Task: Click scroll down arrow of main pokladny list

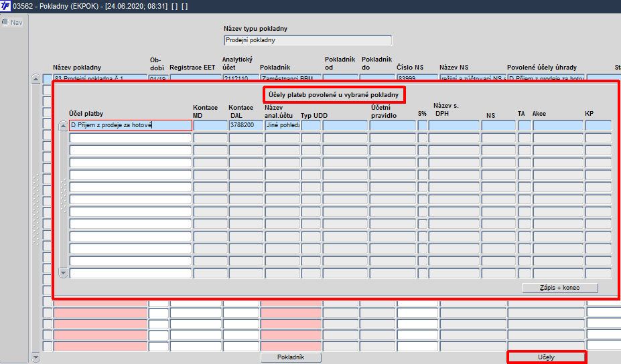Action: 36,357
